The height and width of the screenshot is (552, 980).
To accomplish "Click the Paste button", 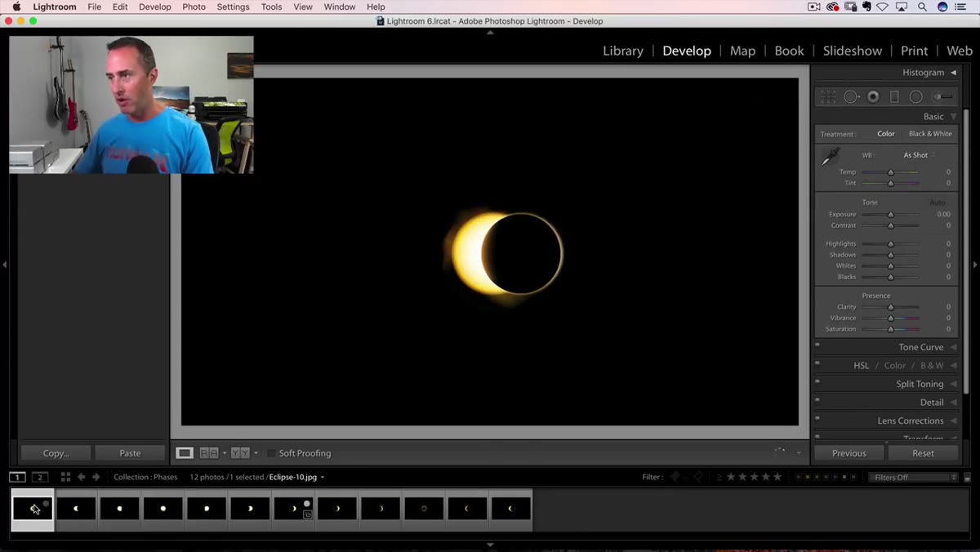I will (x=130, y=453).
